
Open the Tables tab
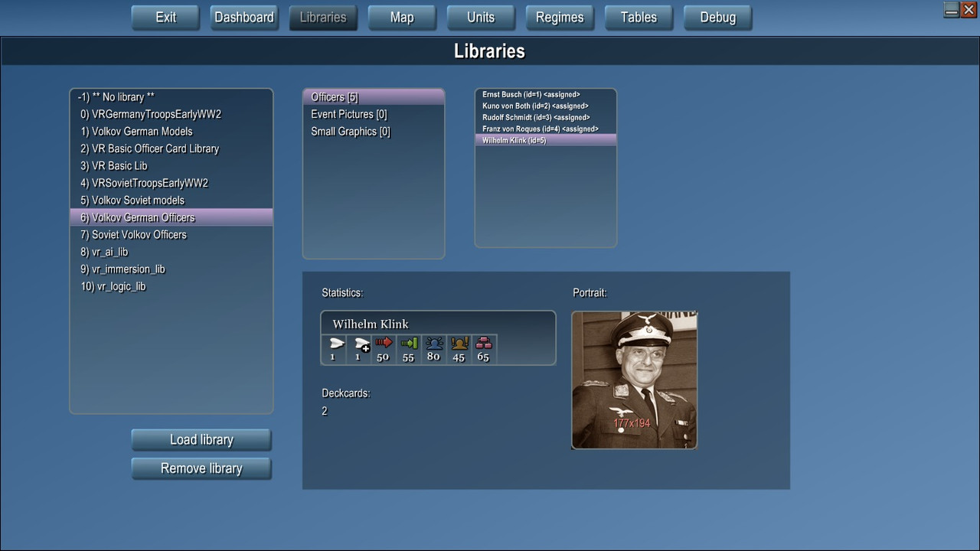pyautogui.click(x=639, y=18)
